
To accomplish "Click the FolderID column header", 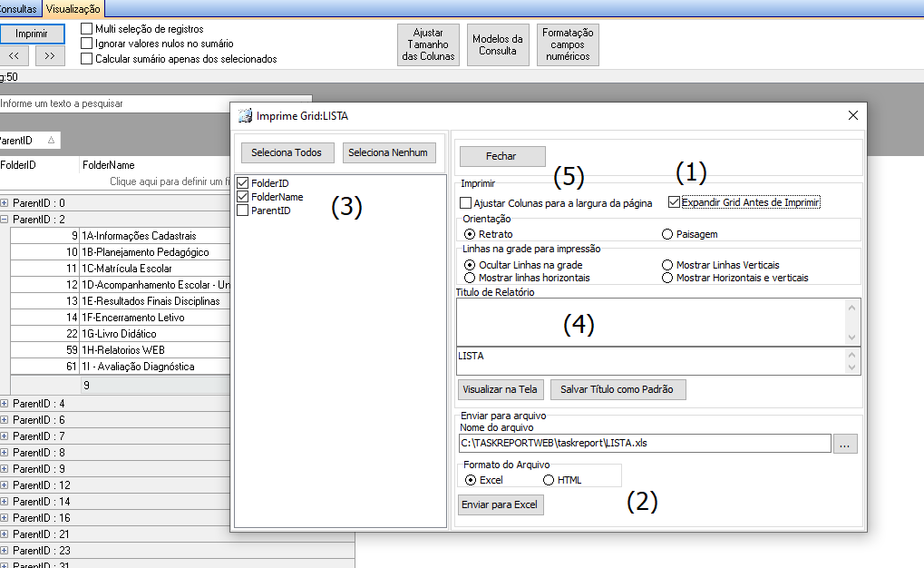I will pos(39,165).
